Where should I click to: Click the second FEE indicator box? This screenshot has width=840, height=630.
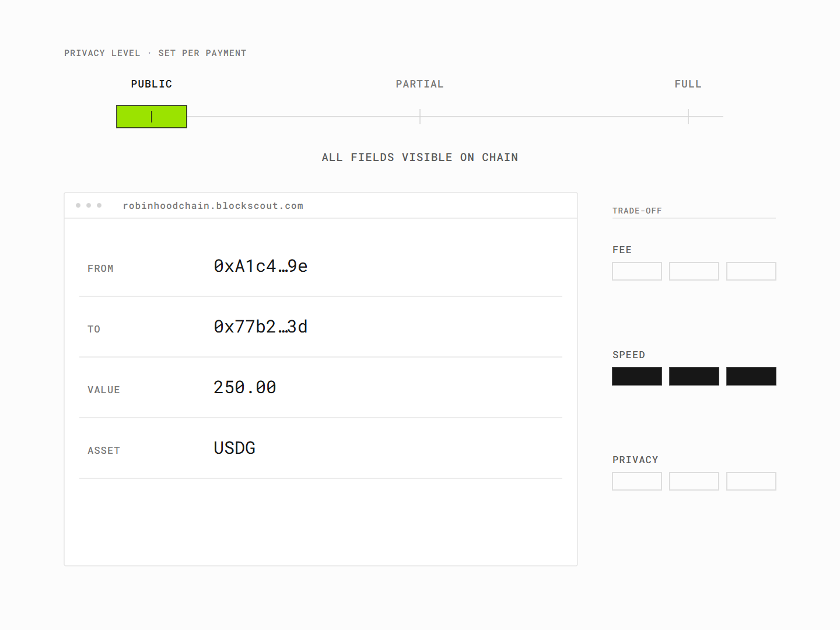pos(694,271)
